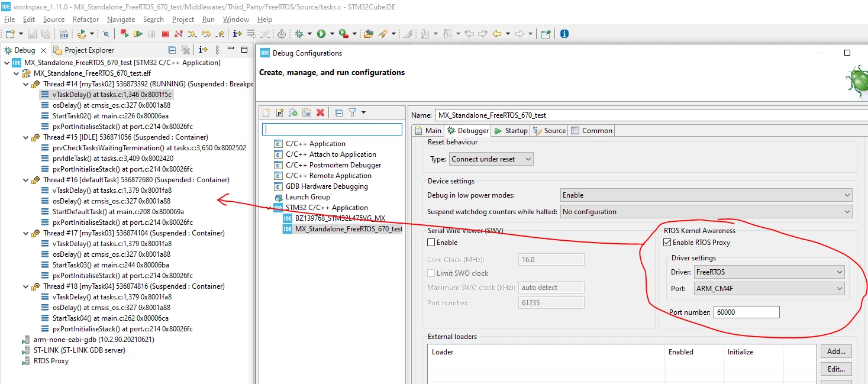Screen dimensions: 868x384
Task: Collapse Thread #14 myTask02 tree node
Action: (25, 84)
